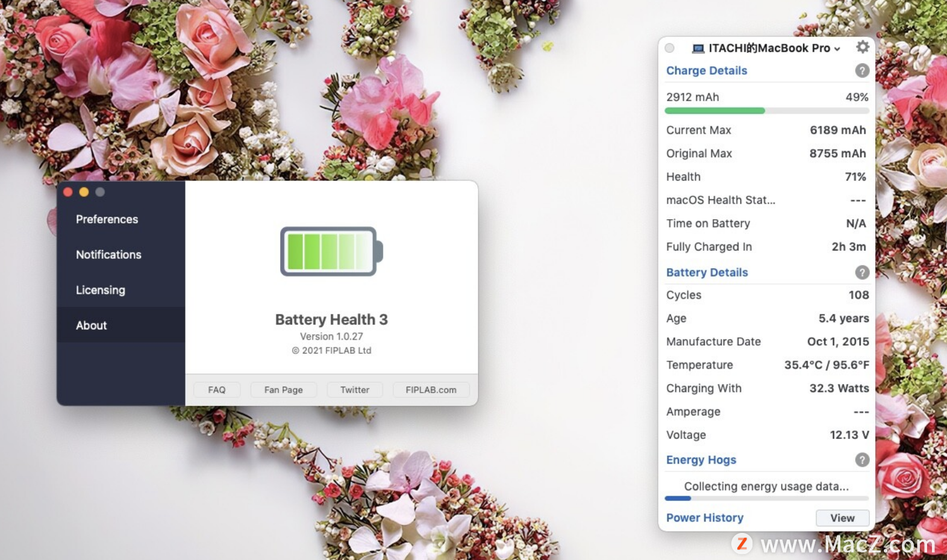Viewport: 947px width, 560px height.
Task: Click the 6189 mAh value
Action: click(838, 130)
